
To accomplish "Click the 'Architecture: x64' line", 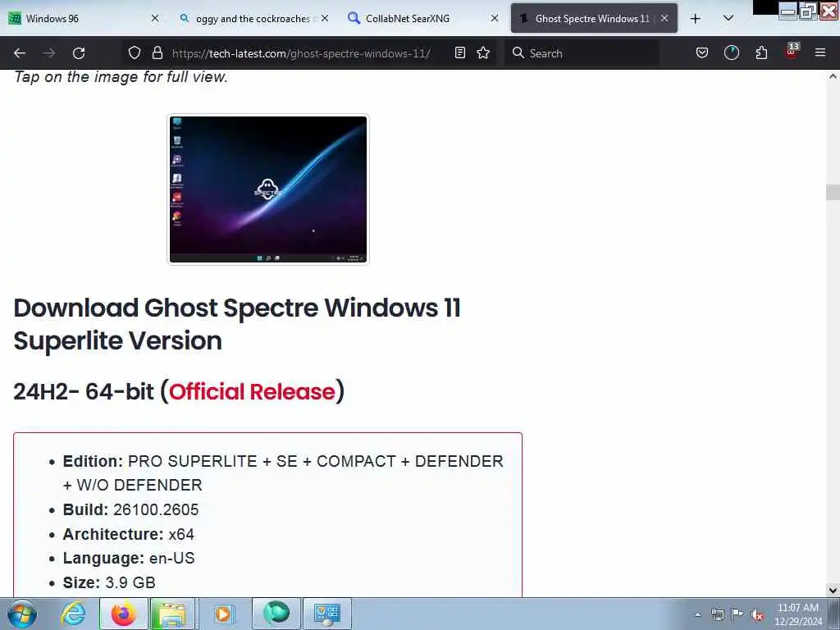I will tap(129, 534).
